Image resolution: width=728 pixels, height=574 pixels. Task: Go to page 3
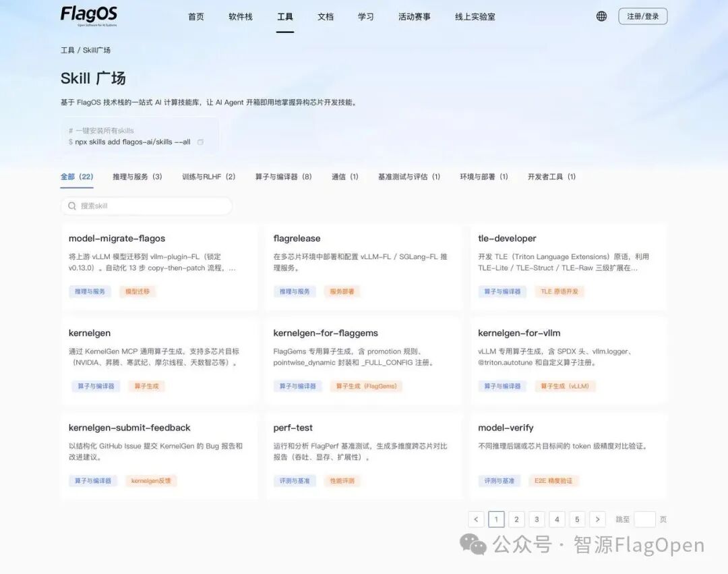(x=537, y=519)
